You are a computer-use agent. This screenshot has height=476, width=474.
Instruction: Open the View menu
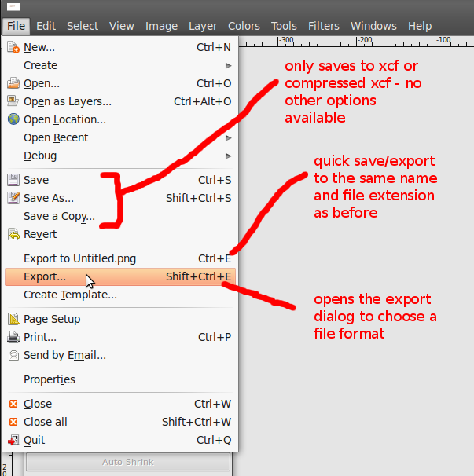122,26
